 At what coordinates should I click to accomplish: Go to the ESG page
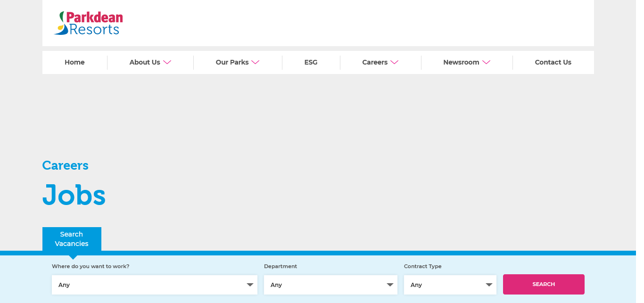click(311, 62)
